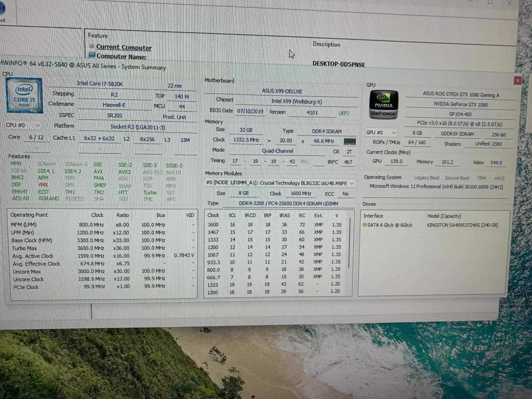
Task: Click the 1600 MHz XMP timing row
Action: (x=274, y=224)
